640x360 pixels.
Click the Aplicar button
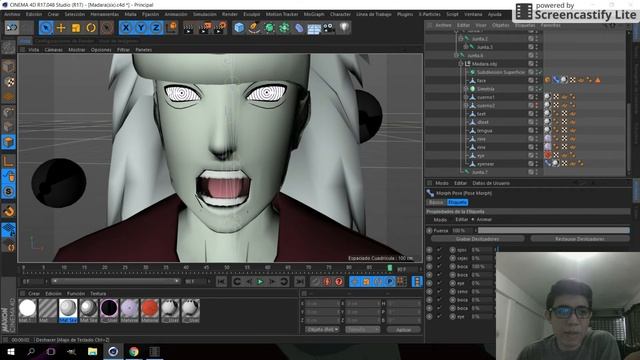tap(403, 329)
